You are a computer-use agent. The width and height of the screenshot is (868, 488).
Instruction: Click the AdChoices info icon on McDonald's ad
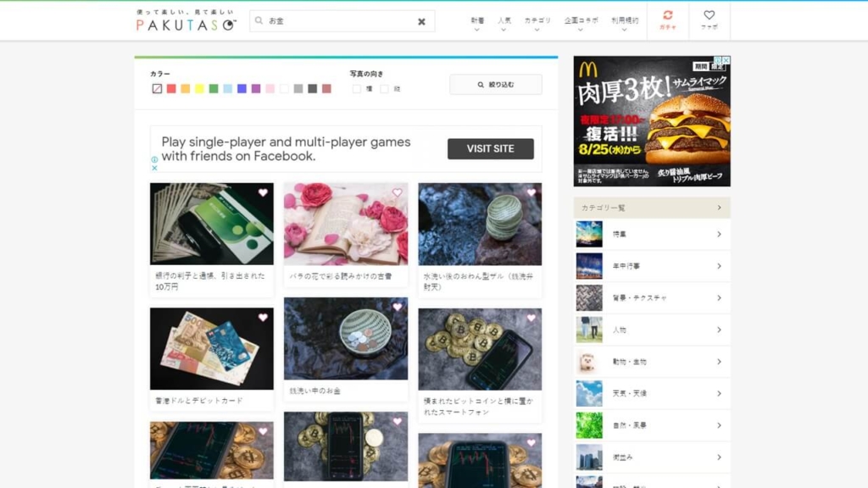pos(717,60)
